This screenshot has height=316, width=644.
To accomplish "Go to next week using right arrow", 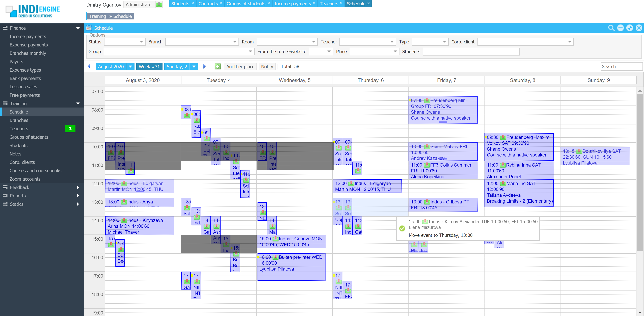I will pyautogui.click(x=204, y=66).
